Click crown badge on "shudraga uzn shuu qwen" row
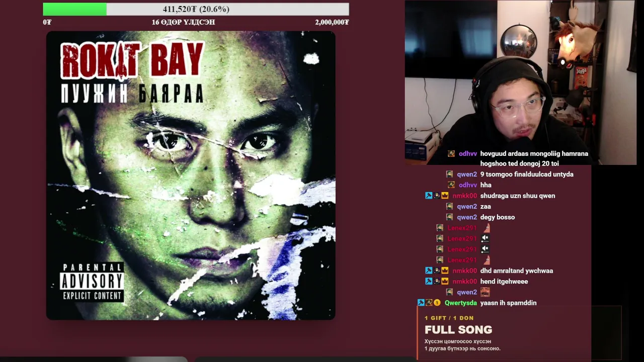Screen dimensions: 644x362 tap(445, 196)
